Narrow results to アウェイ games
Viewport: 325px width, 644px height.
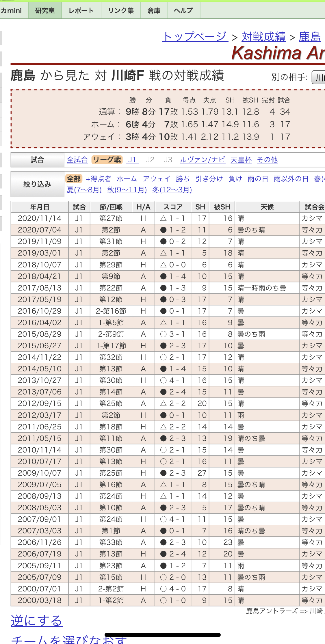pyautogui.click(x=157, y=179)
